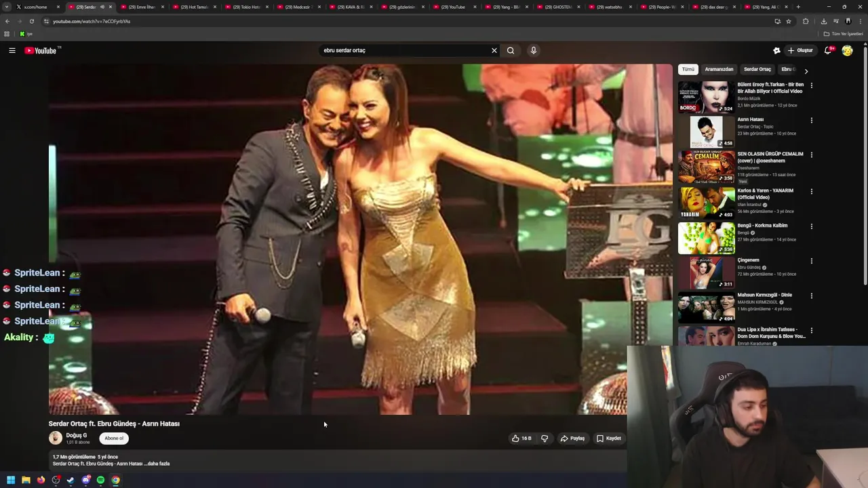Open options for Dua Lipa x İbrahim Tatlıses video
This screenshot has height=488, width=868.
[x=811, y=330]
